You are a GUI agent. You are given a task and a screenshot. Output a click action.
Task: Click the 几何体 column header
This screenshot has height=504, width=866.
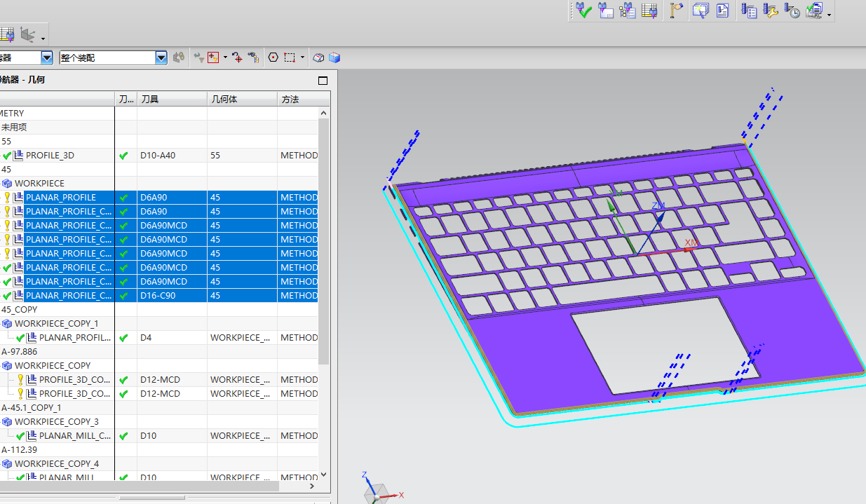click(242, 99)
